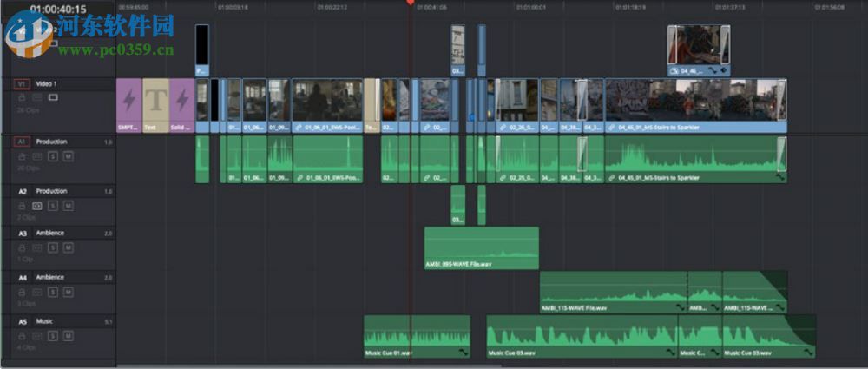This screenshot has height=369, width=868.
Task: Click the red playhead marker in the ruler
Action: pyautogui.click(x=411, y=3)
